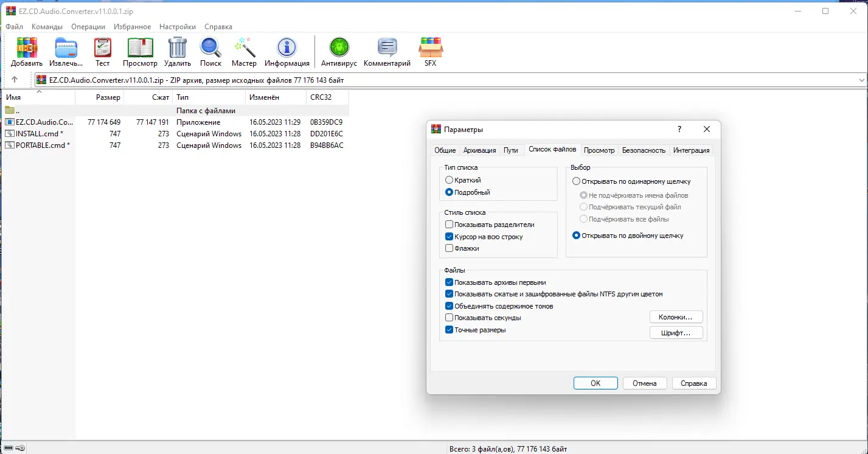The width and height of the screenshot is (868, 454).
Task: Select the INSTALL.cmd script icon
Action: [10, 133]
